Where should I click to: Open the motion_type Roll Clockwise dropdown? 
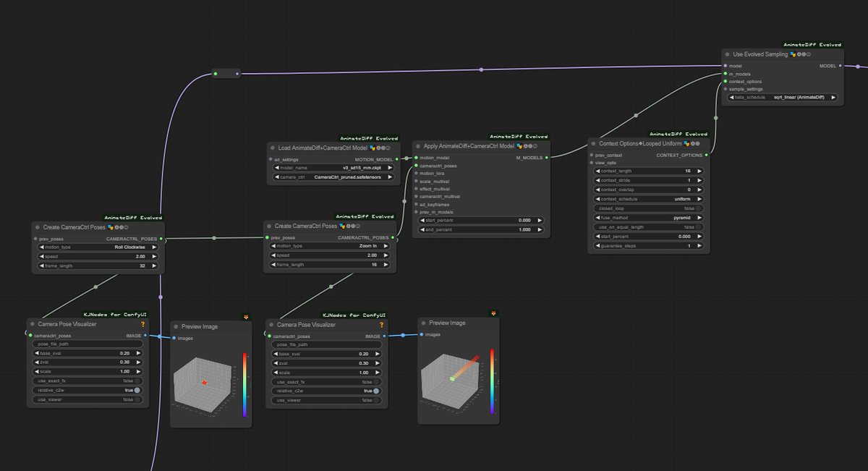coord(97,247)
